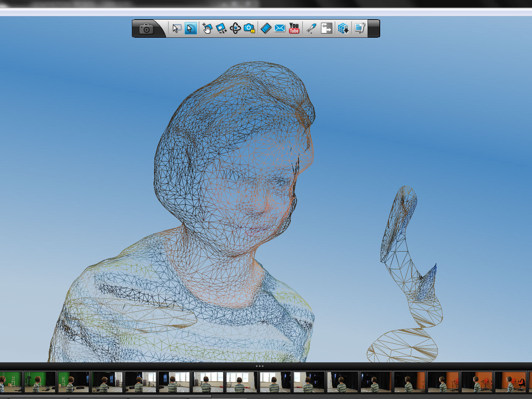
Task: Toggle the camera lock icon
Action: [x=249, y=28]
